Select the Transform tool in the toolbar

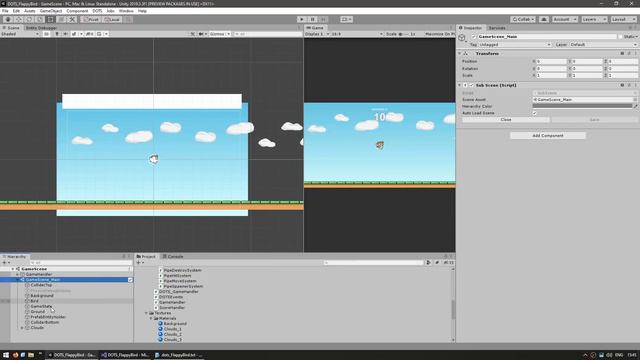click(x=61, y=19)
